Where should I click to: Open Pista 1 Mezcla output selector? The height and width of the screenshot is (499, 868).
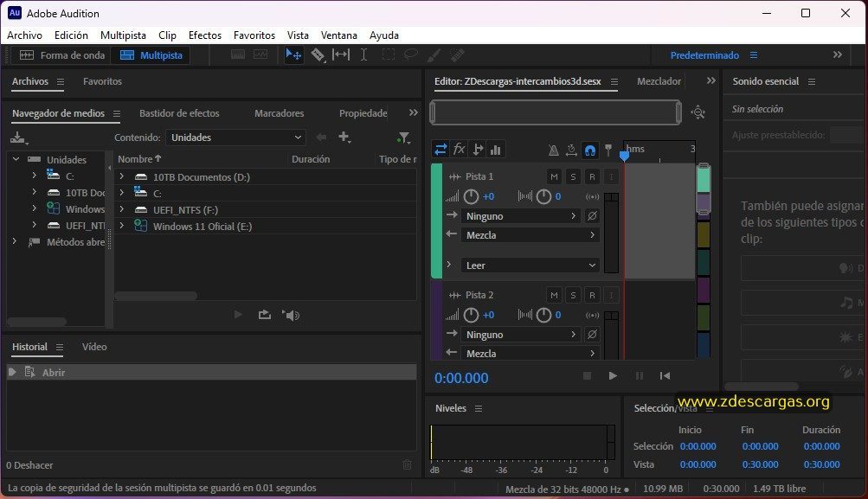[x=530, y=234]
